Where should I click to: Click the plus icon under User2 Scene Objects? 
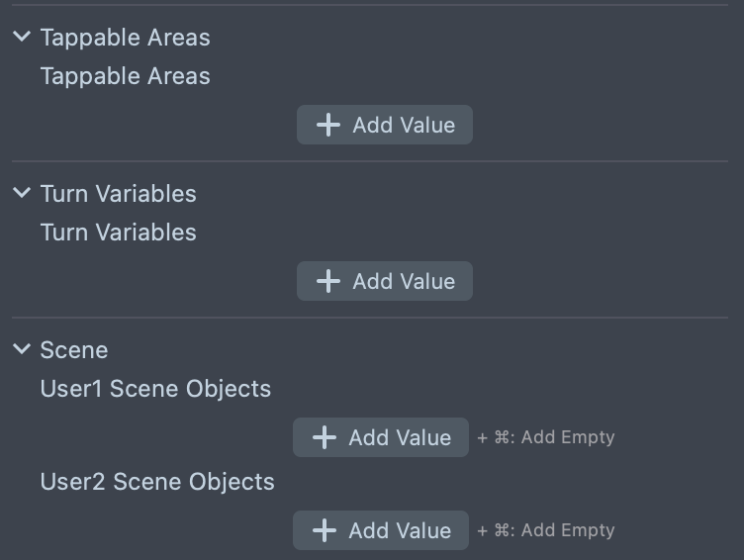[x=325, y=531]
